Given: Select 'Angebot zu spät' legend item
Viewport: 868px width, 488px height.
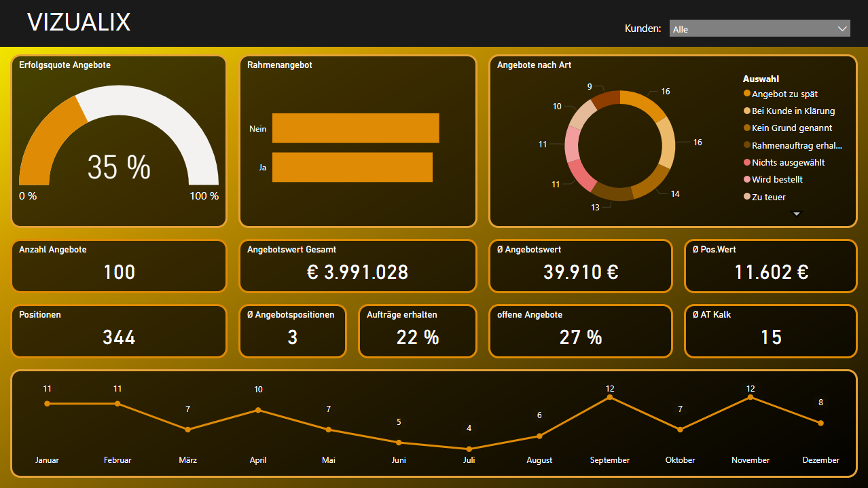Looking at the screenshot, I should (x=784, y=94).
